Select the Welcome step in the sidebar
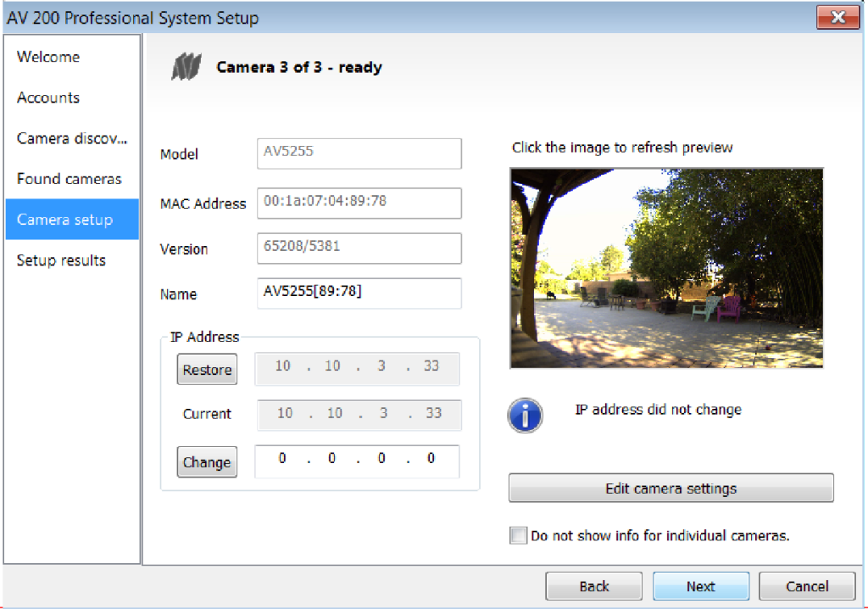The image size is (868, 609). click(47, 57)
